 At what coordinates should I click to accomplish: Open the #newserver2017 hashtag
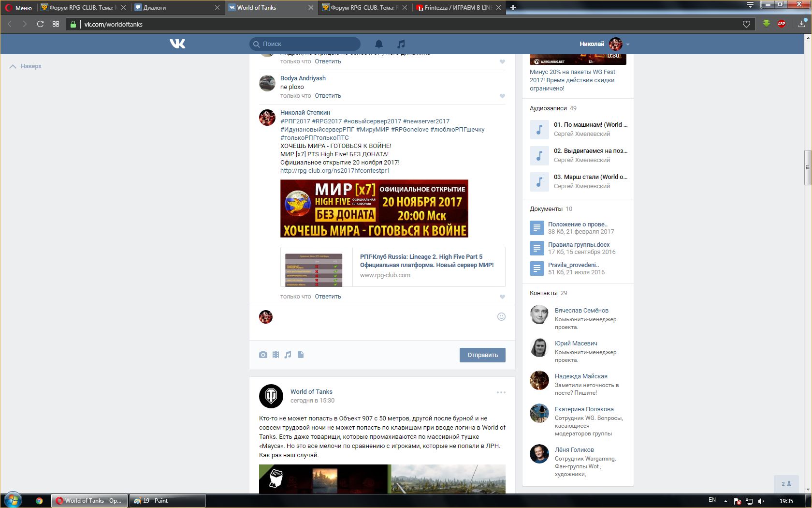(426, 121)
